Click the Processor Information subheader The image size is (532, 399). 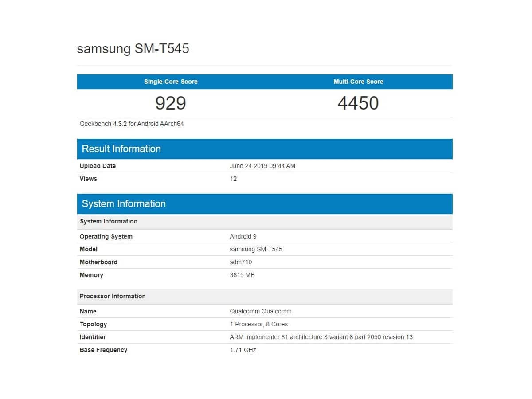click(265, 296)
